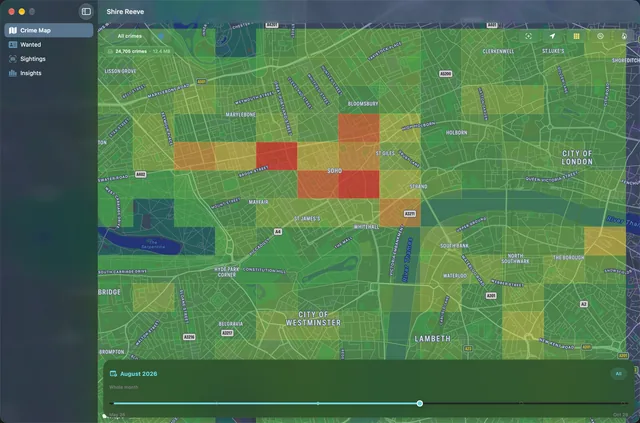Click the ST JAMES'S map label

pos(307,219)
